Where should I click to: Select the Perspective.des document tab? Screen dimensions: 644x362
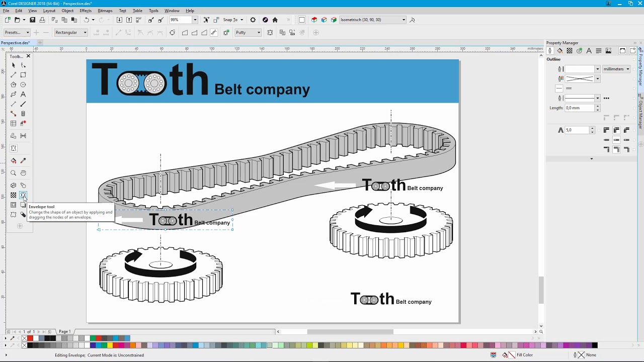[x=16, y=43]
